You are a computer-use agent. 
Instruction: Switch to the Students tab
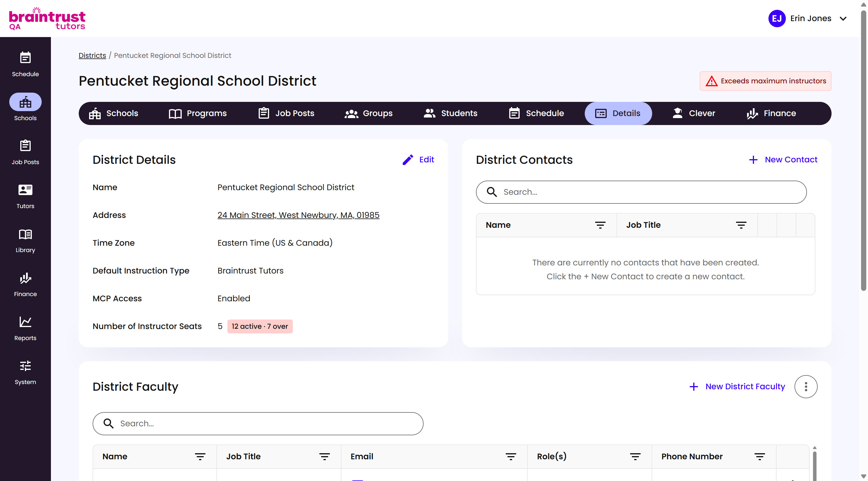pos(450,113)
